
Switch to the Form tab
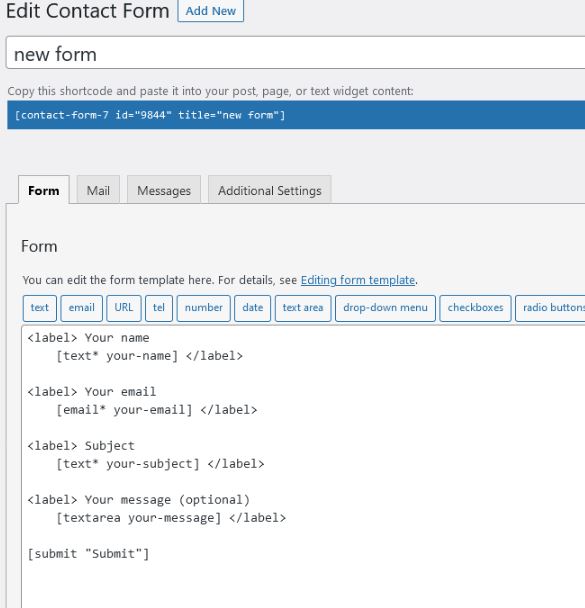click(x=44, y=190)
